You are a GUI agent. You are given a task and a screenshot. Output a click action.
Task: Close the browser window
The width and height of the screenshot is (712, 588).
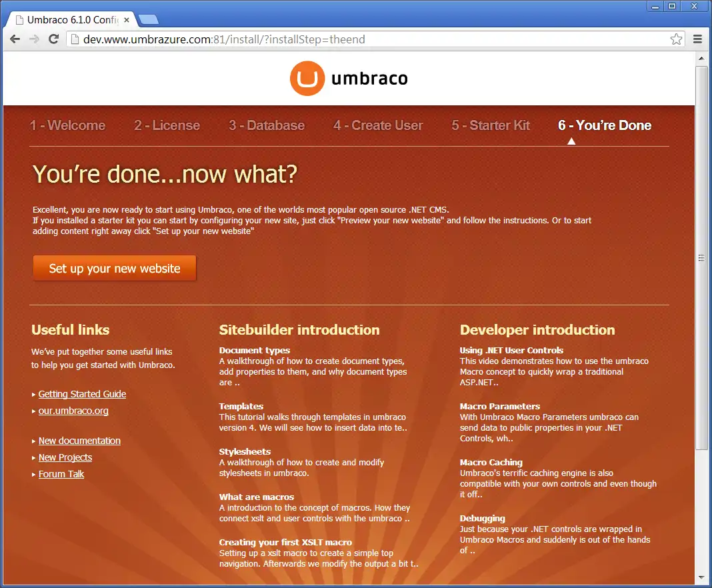tap(694, 7)
